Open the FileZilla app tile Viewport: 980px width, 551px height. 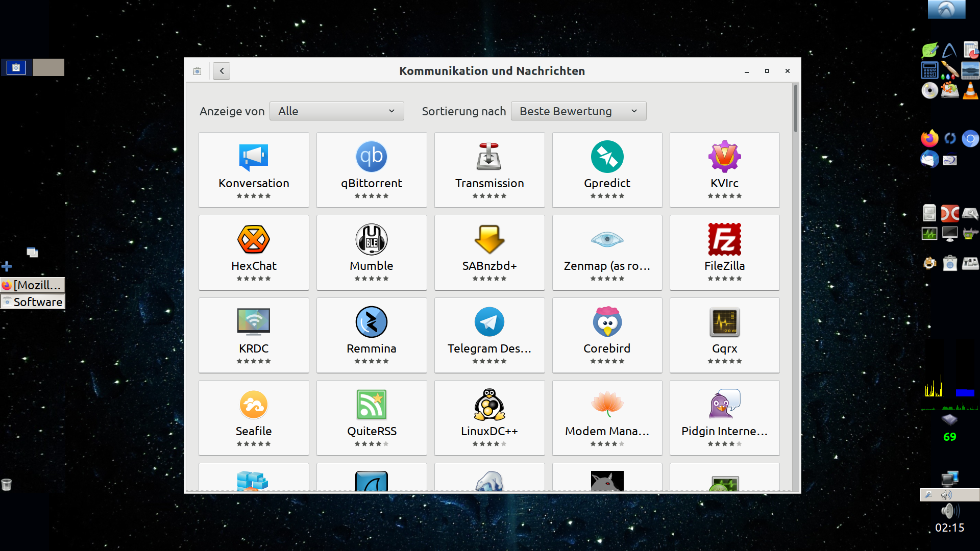tap(724, 252)
